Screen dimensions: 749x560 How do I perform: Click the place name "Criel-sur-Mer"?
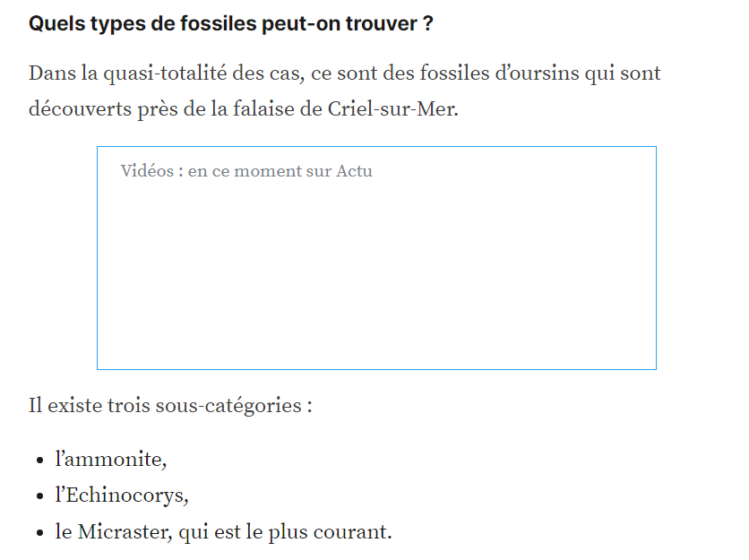[x=391, y=109]
